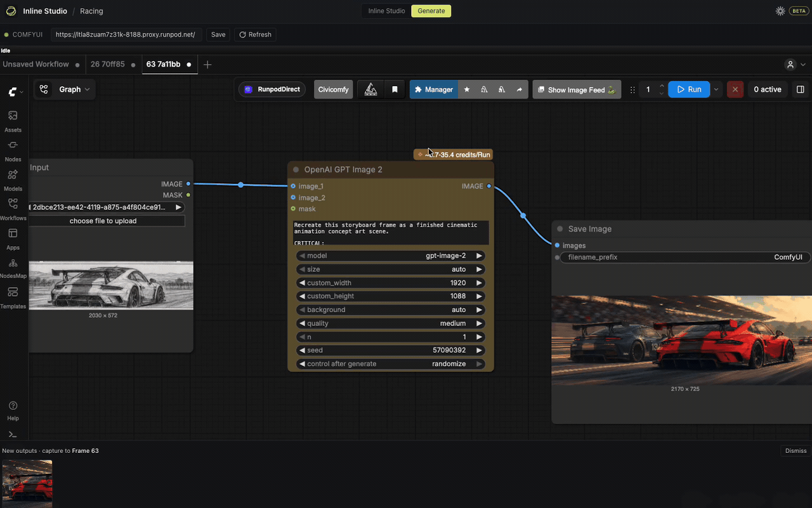The height and width of the screenshot is (508, 812).
Task: Click the ComfyUI logo menu in sidebar
Action: (x=15, y=92)
